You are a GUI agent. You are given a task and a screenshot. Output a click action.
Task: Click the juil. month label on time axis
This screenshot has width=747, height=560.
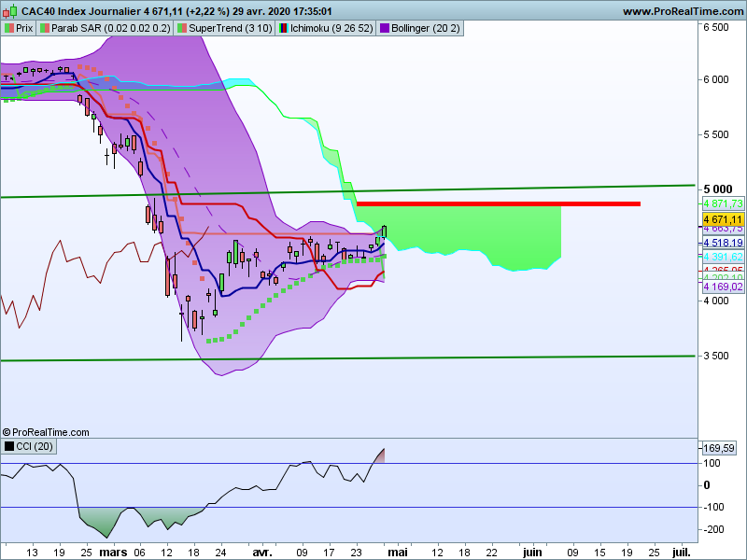tap(682, 553)
